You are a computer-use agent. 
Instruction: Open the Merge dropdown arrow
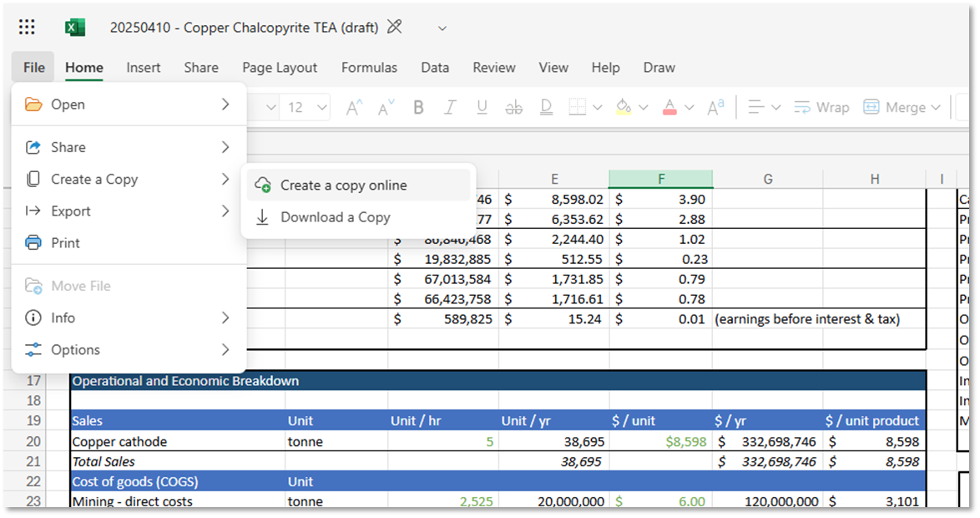pyautogui.click(x=936, y=108)
